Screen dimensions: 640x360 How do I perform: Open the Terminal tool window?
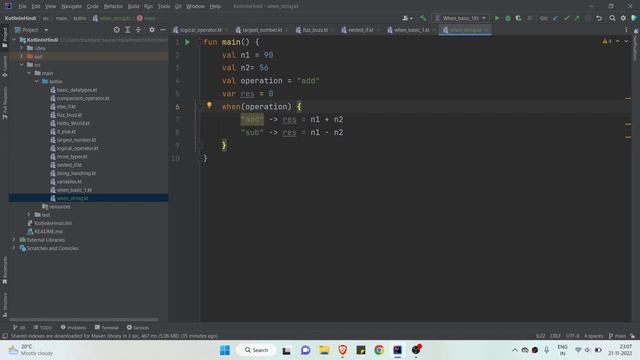tap(107, 327)
